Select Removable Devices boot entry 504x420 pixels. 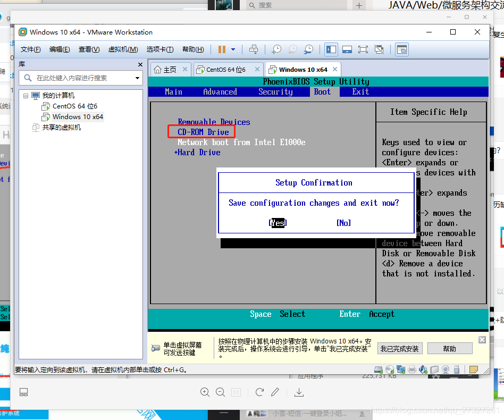214,122
